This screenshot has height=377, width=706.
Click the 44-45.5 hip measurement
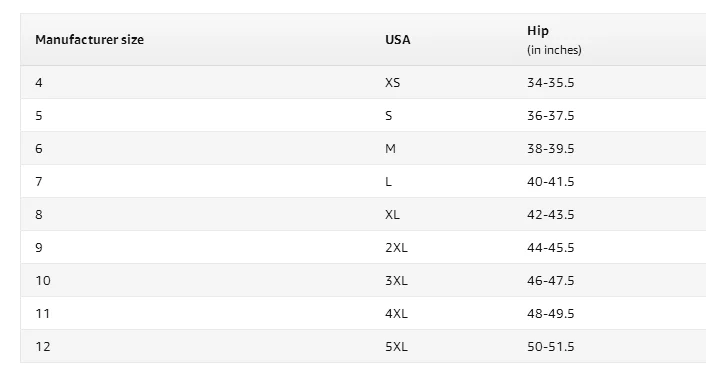(x=551, y=247)
